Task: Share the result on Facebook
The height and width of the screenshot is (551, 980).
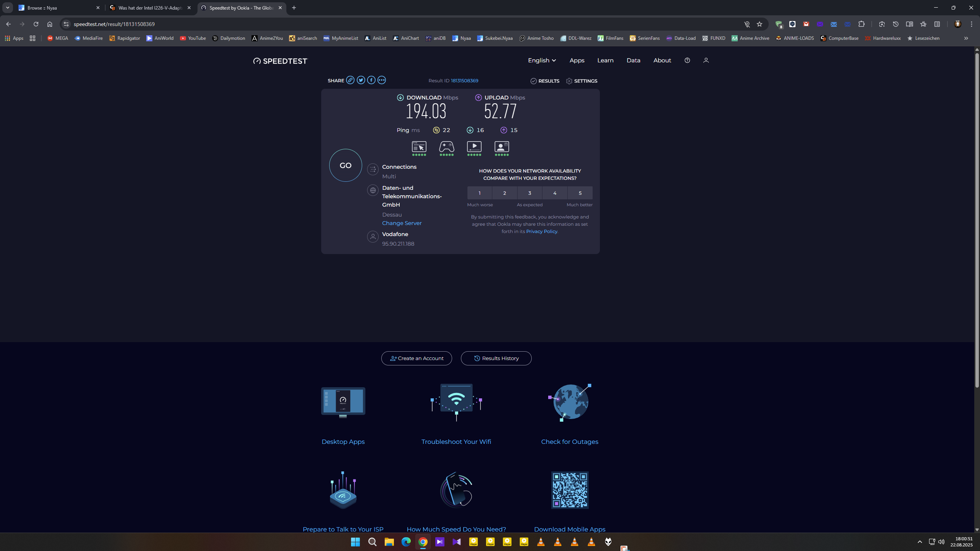Action: 371,80
